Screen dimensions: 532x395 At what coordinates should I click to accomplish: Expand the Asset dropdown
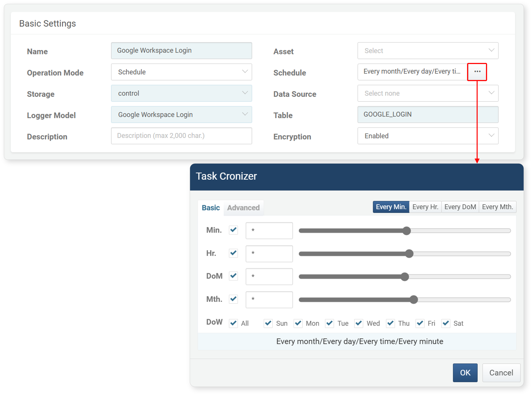tap(428, 51)
